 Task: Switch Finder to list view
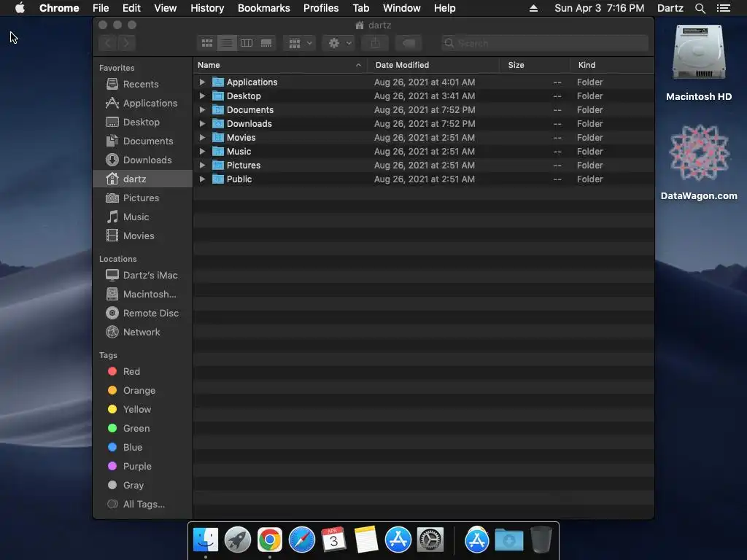[227, 43]
